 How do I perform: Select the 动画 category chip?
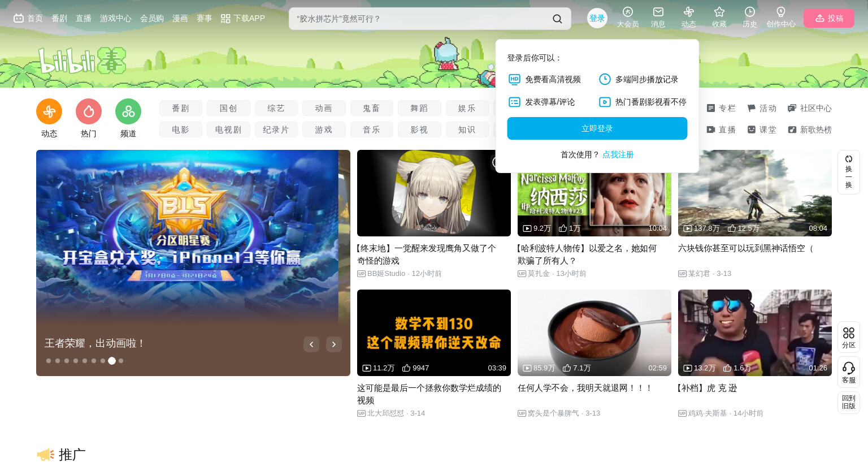tap(324, 108)
